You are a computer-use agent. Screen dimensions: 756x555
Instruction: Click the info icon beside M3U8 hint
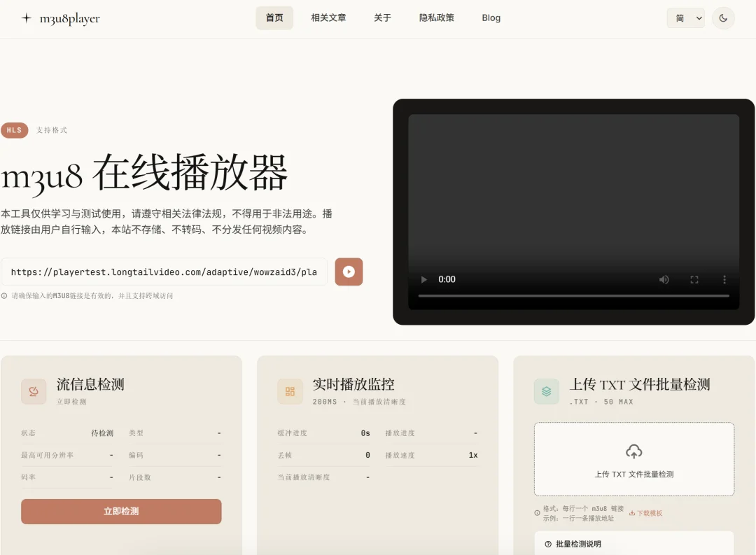[4, 295]
